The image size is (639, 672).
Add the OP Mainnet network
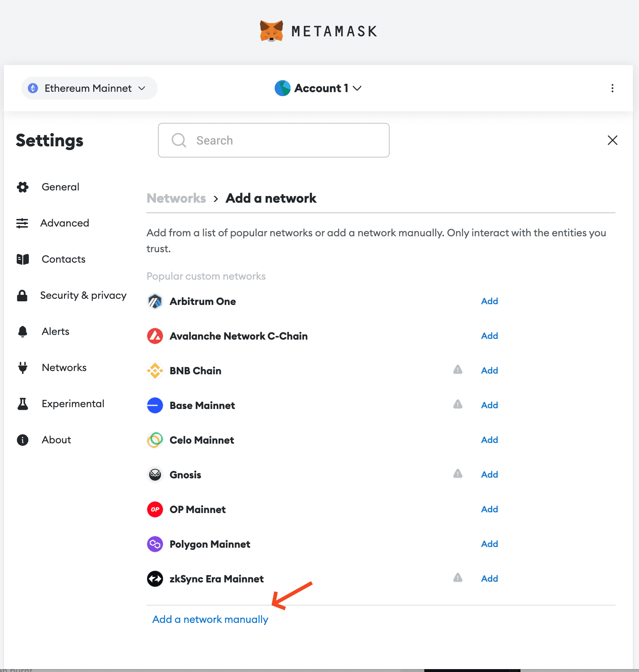point(489,509)
